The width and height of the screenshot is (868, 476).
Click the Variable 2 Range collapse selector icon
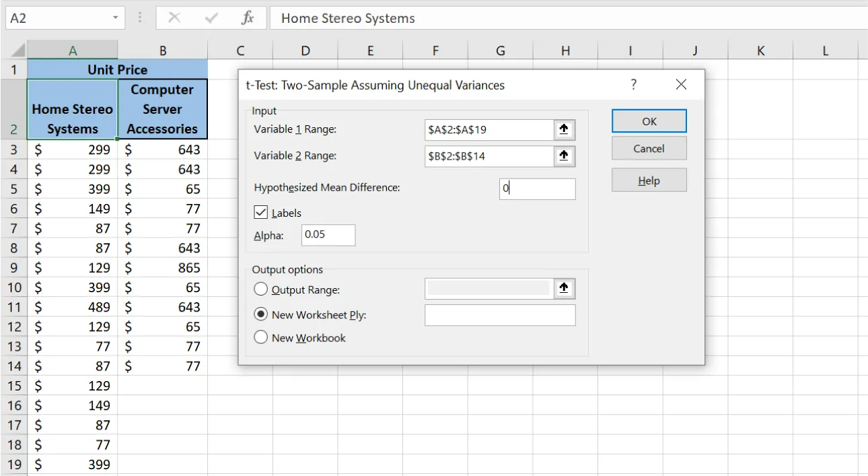coord(565,156)
